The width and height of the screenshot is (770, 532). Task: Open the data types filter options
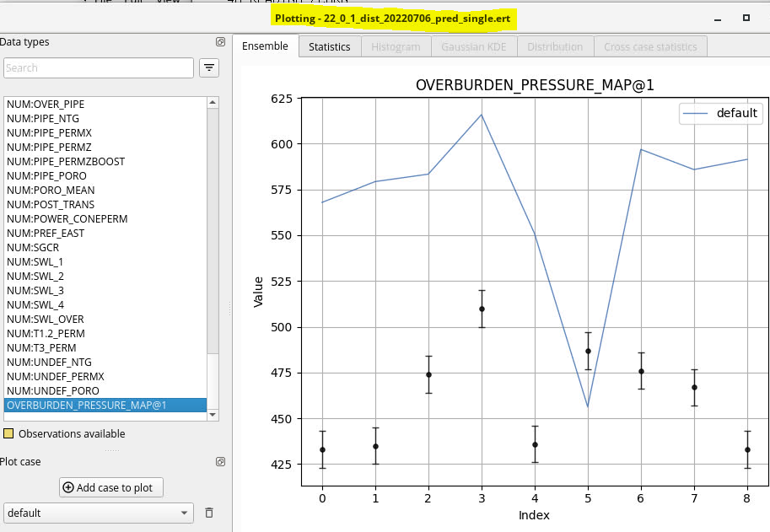[x=208, y=67]
